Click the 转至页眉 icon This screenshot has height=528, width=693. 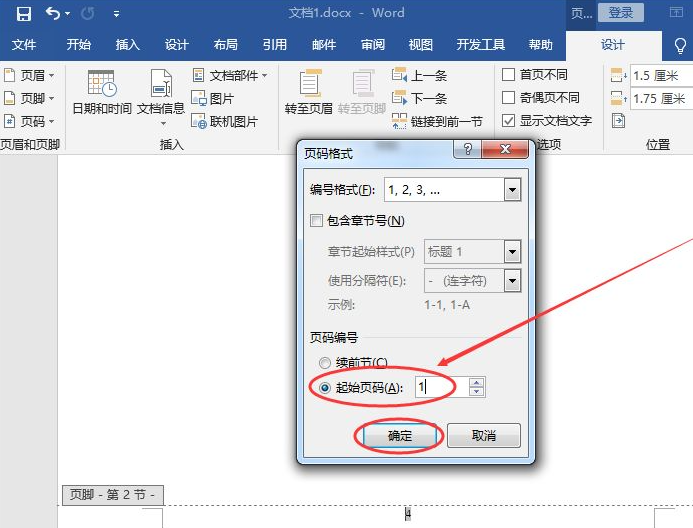(x=310, y=83)
